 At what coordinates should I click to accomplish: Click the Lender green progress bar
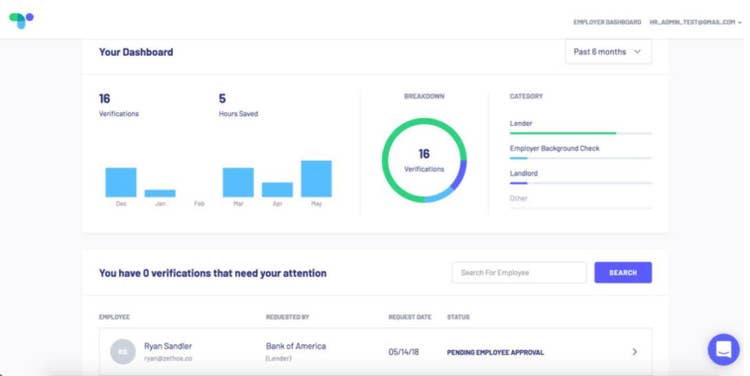click(x=563, y=133)
